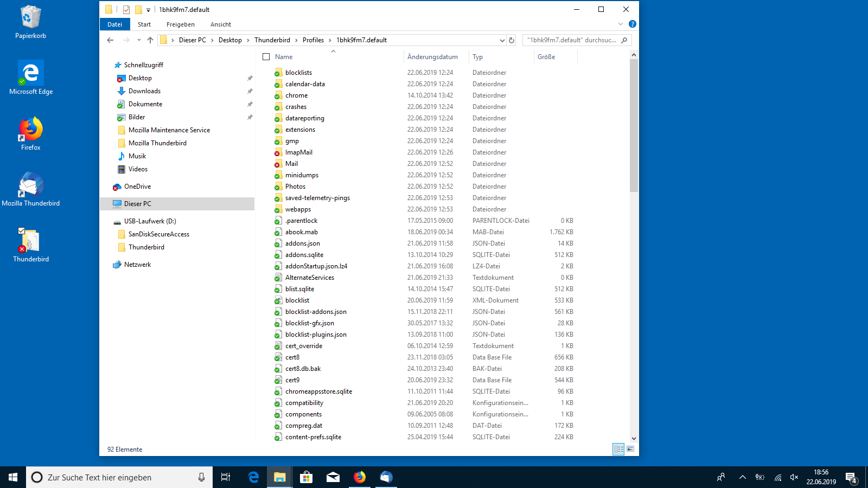Click the Back navigation arrow
Screen dimensions: 868x488
(x=110, y=40)
